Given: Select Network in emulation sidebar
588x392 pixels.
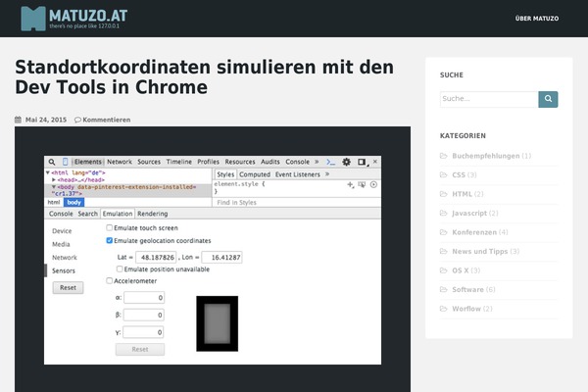Looking at the screenshot, I should click(64, 258).
